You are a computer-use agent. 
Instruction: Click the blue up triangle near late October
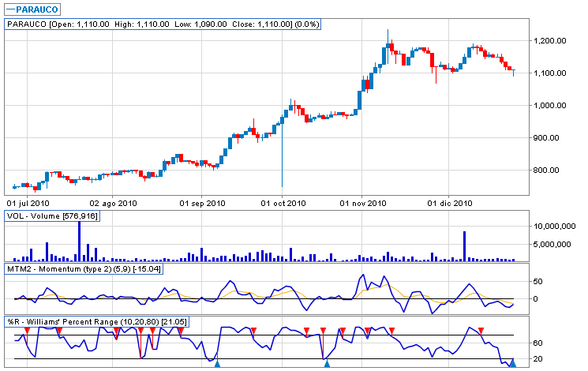[327, 363]
